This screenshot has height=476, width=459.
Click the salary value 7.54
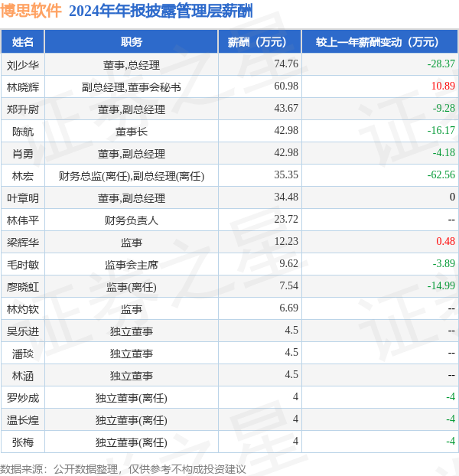coord(289,285)
